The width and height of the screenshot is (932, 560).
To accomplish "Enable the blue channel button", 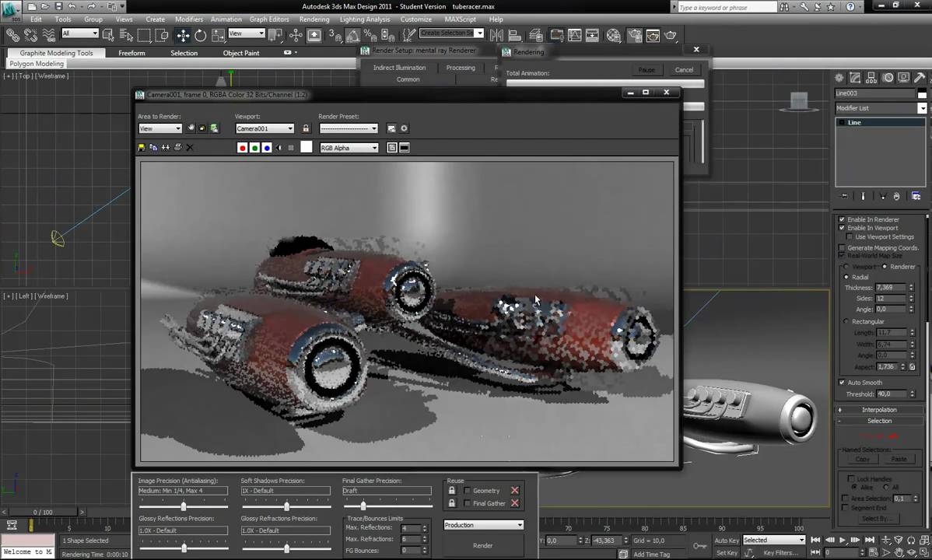I will click(x=267, y=148).
